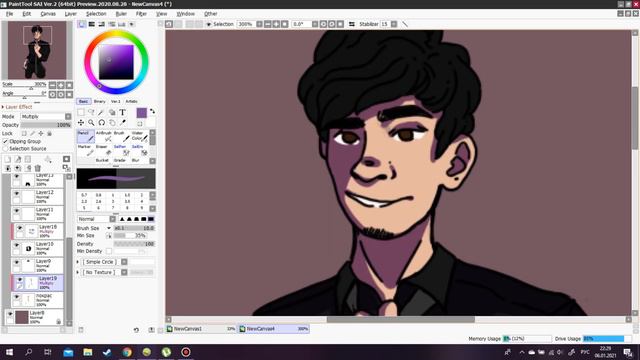Toggle the Min Density checkbox
The height and width of the screenshot is (360, 640).
(109, 251)
